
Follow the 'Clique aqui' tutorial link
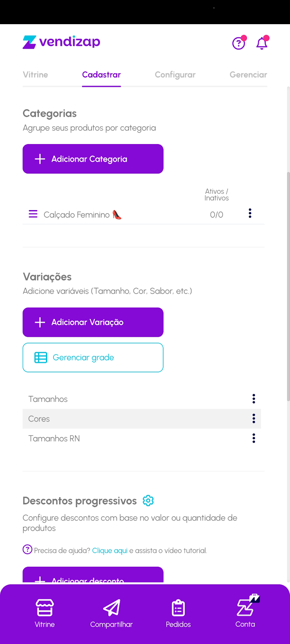click(110, 551)
